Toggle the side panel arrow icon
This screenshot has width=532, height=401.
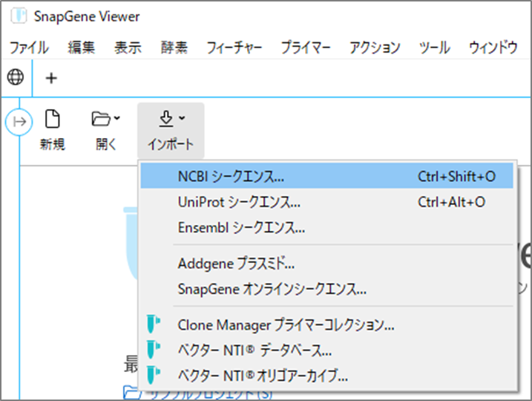coord(19,122)
